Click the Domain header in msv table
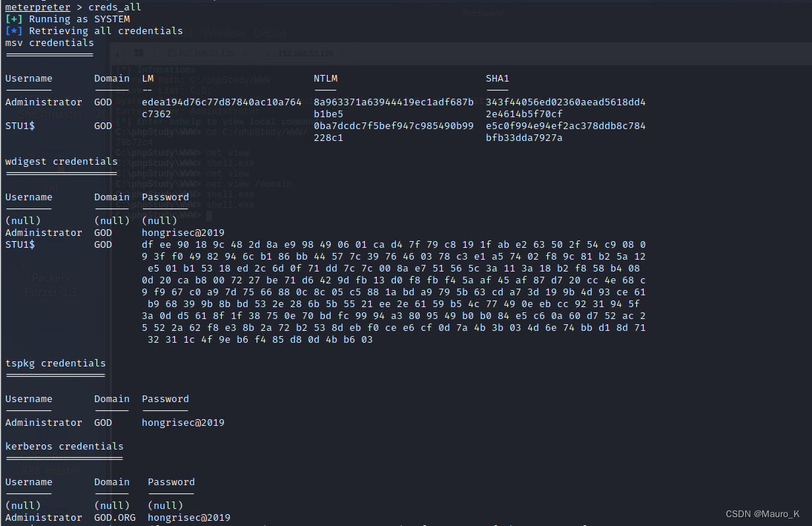The width and height of the screenshot is (812, 526). click(x=112, y=78)
